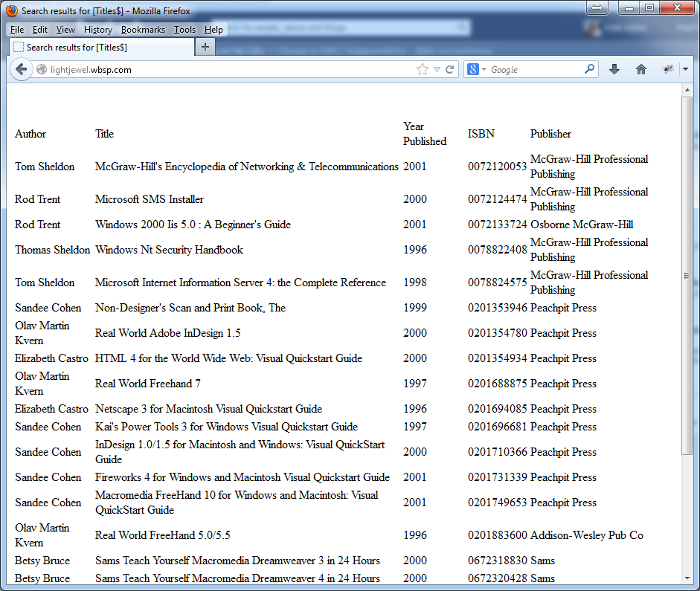Screen dimensions: 700x591
Task: Click the lightjewel.wbsp.com address field
Action: click(x=232, y=70)
